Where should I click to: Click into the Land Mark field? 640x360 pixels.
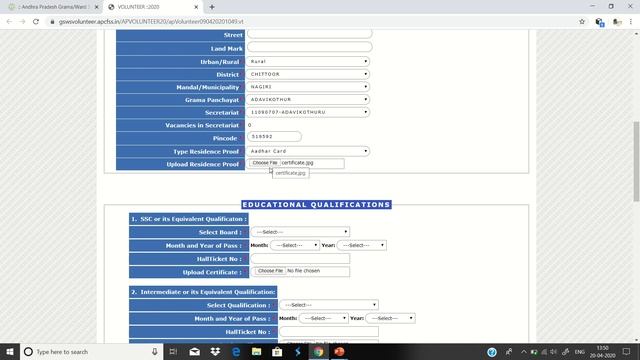click(309, 47)
